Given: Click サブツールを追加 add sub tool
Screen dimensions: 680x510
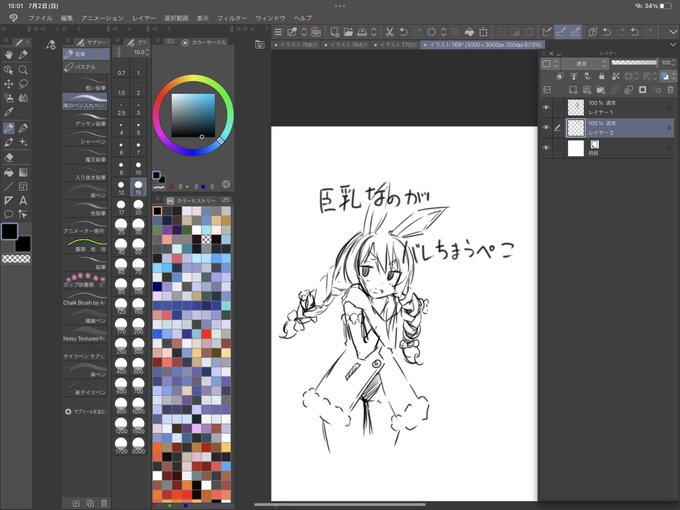Looking at the screenshot, I should (85, 411).
